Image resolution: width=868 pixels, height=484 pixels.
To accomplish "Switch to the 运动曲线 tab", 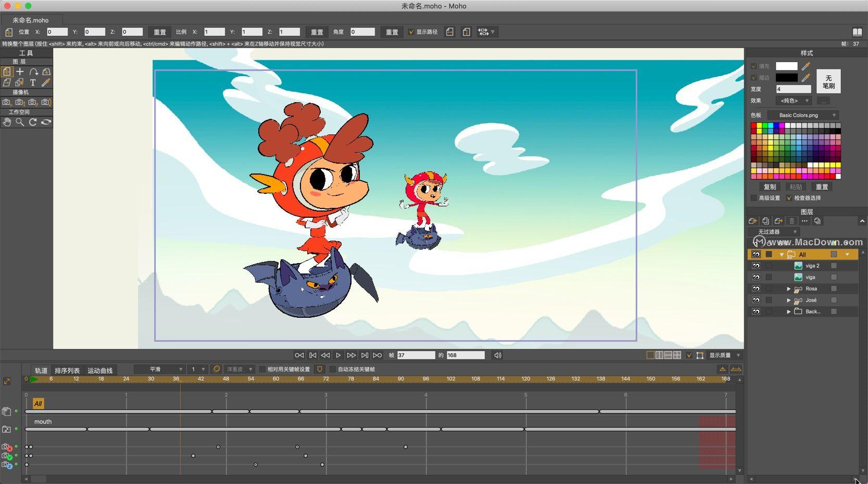I will coord(100,370).
